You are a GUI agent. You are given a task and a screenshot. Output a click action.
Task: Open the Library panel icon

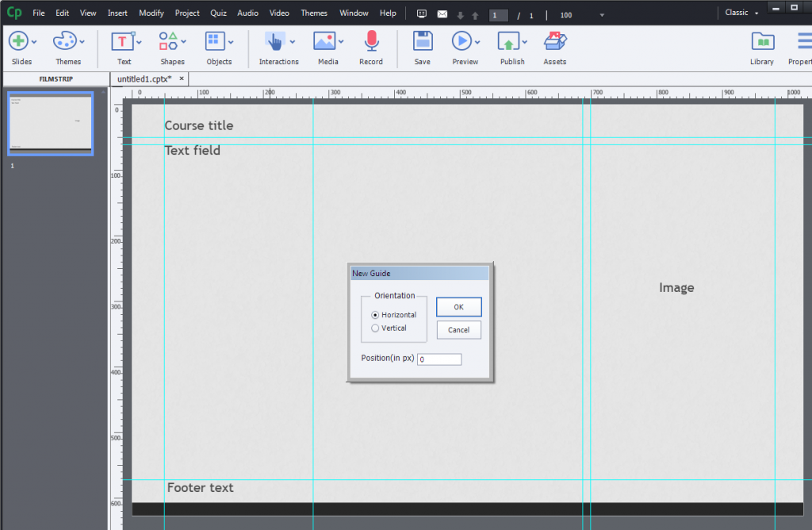pyautogui.click(x=762, y=41)
